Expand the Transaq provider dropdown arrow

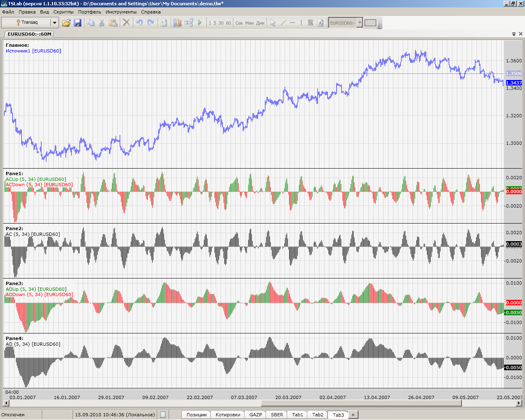[x=54, y=23]
